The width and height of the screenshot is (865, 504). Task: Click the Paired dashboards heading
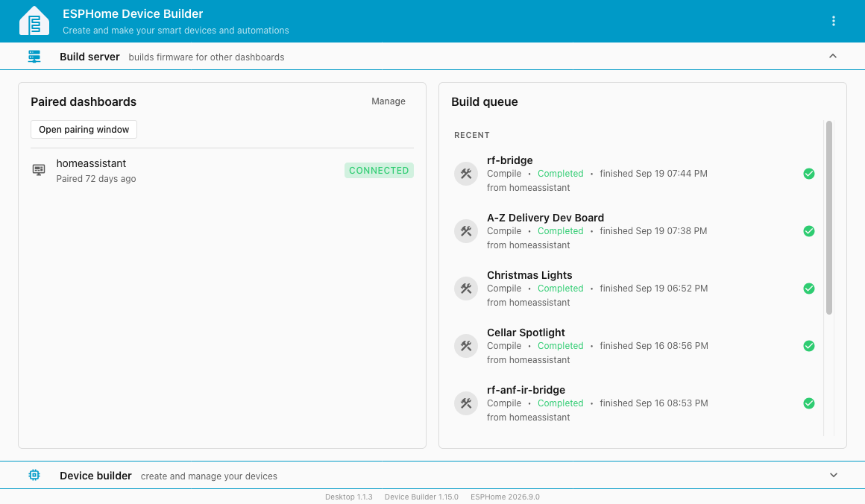[x=84, y=102]
